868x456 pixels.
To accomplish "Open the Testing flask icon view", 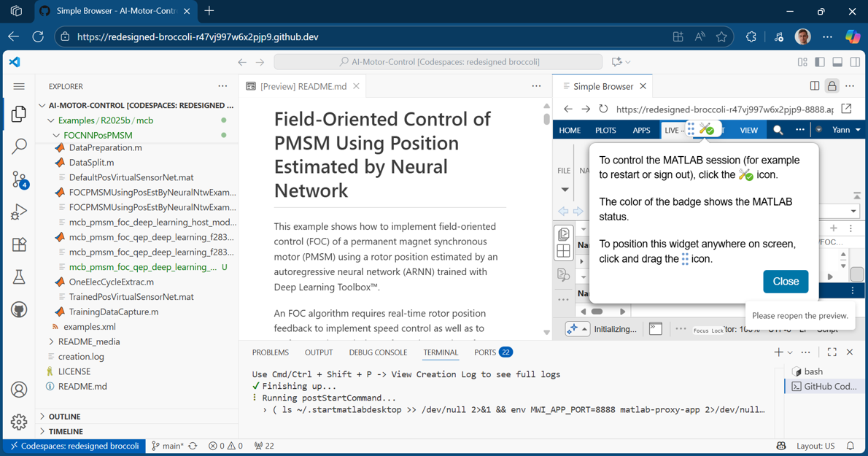I will tap(19, 277).
